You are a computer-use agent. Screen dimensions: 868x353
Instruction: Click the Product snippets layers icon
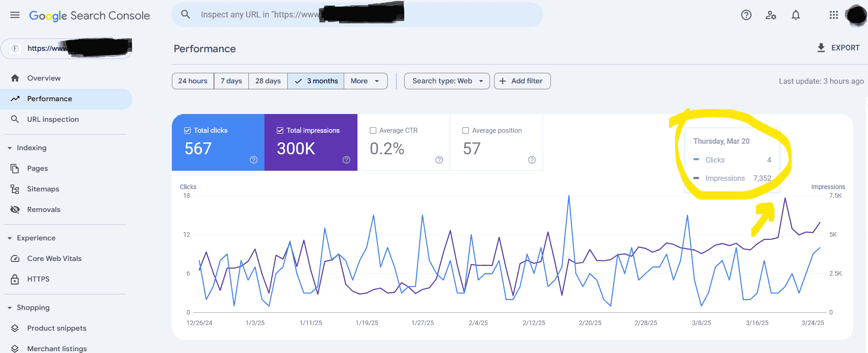(x=15, y=328)
